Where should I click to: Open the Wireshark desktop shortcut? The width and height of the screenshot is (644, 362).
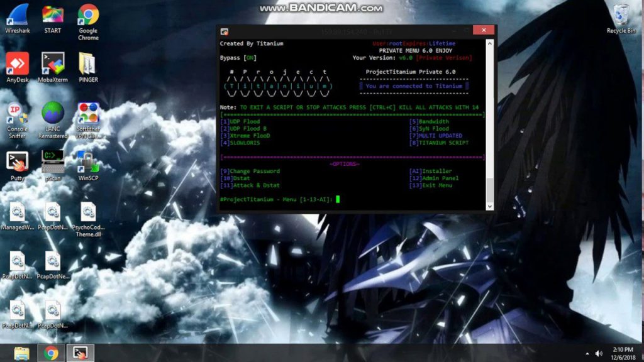coord(18,15)
